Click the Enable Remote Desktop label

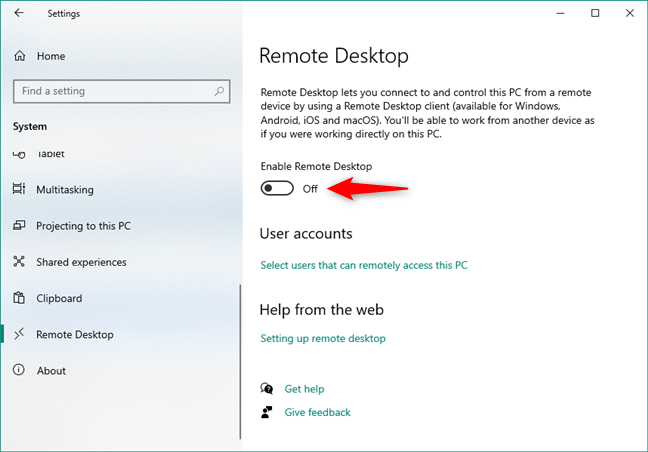[x=316, y=166]
